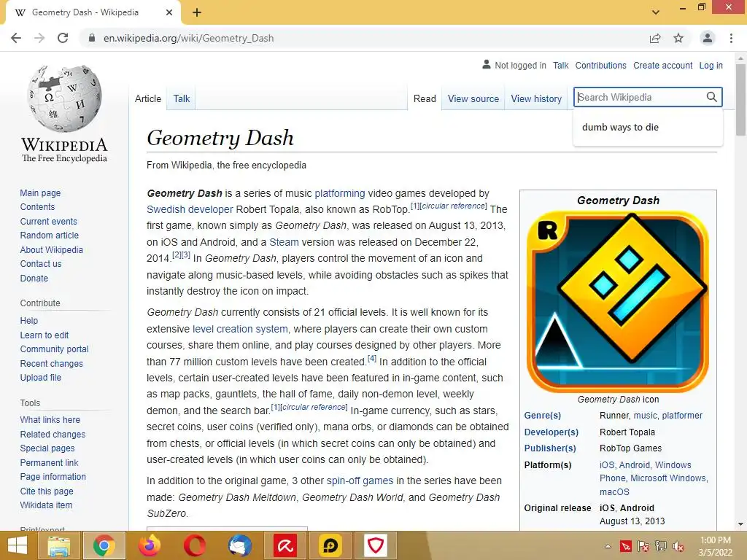Select the Article tab
747x560 pixels.
pos(147,98)
